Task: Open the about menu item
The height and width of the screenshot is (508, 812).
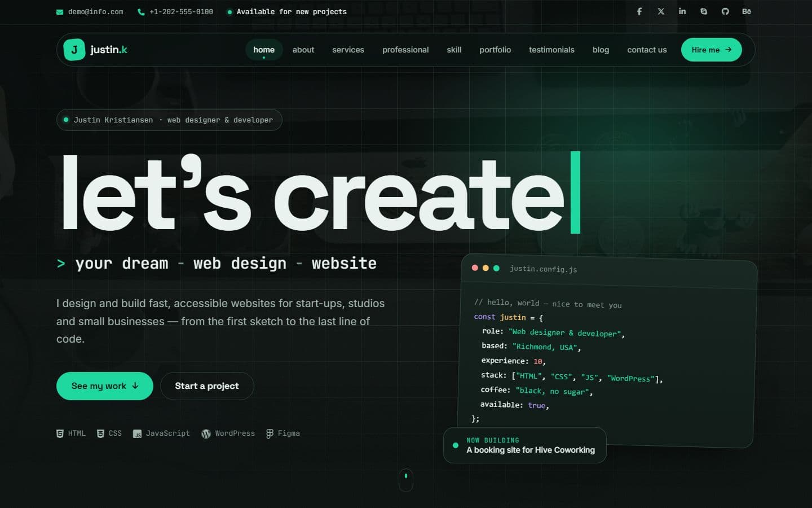Action: point(303,50)
